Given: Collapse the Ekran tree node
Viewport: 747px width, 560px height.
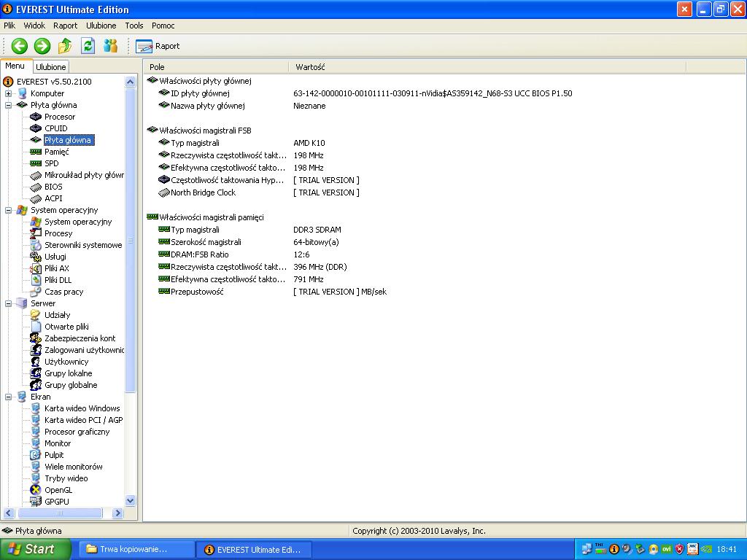Looking at the screenshot, I should pos(9,397).
